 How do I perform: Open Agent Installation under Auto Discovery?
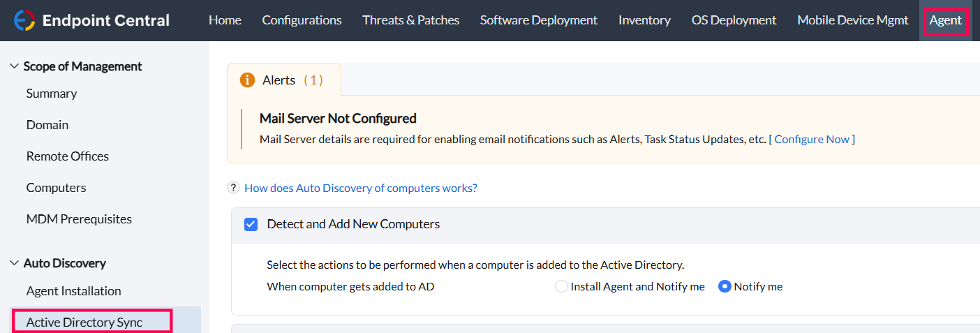[73, 291]
